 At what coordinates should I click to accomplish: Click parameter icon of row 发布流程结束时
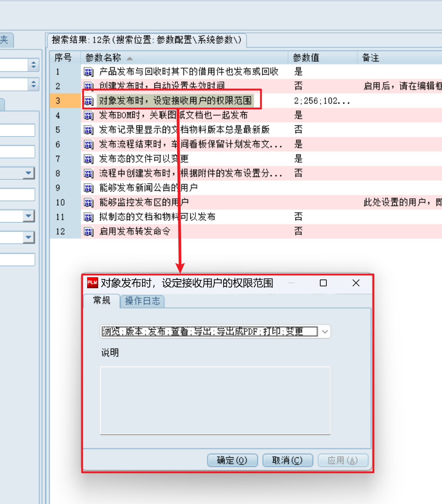[x=88, y=144]
